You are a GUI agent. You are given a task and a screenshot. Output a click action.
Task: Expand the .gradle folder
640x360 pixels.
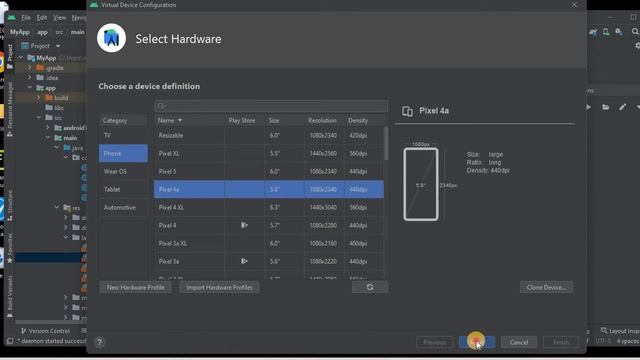click(29, 68)
